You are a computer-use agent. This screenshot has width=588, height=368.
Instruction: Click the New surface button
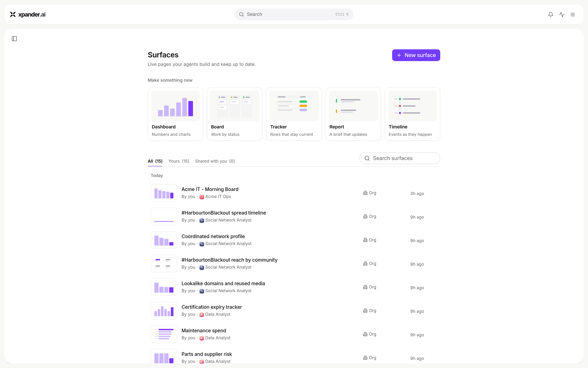(416, 55)
